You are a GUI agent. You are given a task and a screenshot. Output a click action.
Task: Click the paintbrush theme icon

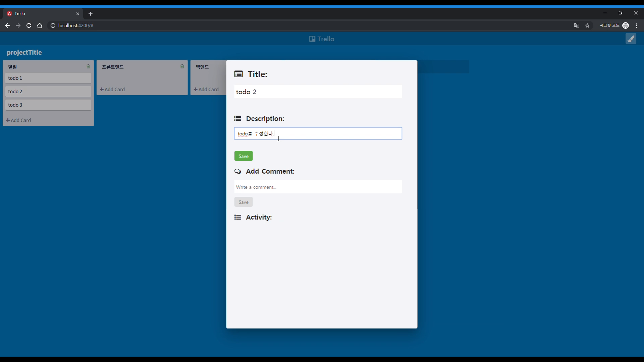[x=631, y=39]
